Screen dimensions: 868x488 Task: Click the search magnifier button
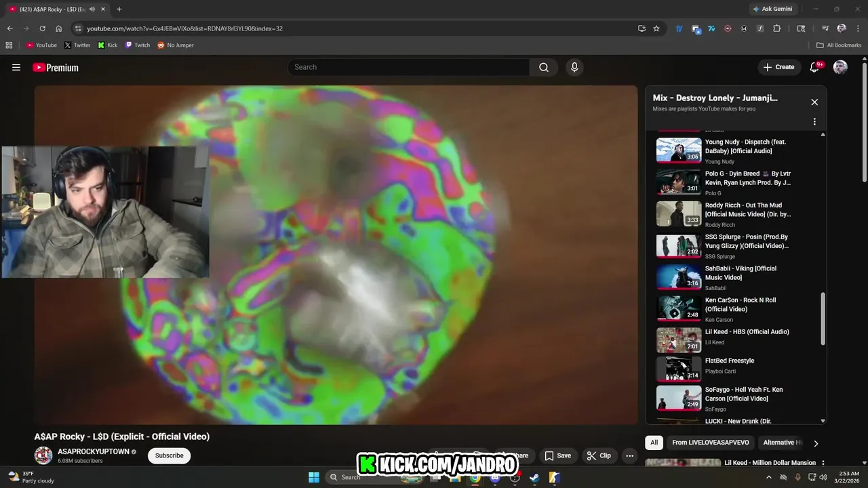pos(544,67)
